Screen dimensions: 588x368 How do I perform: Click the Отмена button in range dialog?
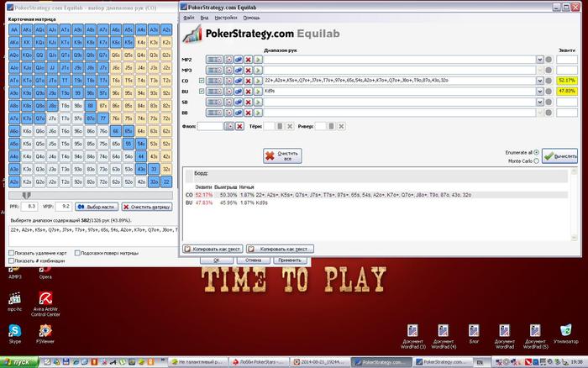[x=253, y=260]
